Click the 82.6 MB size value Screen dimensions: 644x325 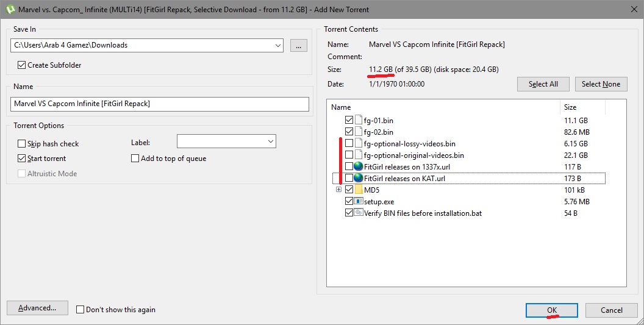(577, 132)
